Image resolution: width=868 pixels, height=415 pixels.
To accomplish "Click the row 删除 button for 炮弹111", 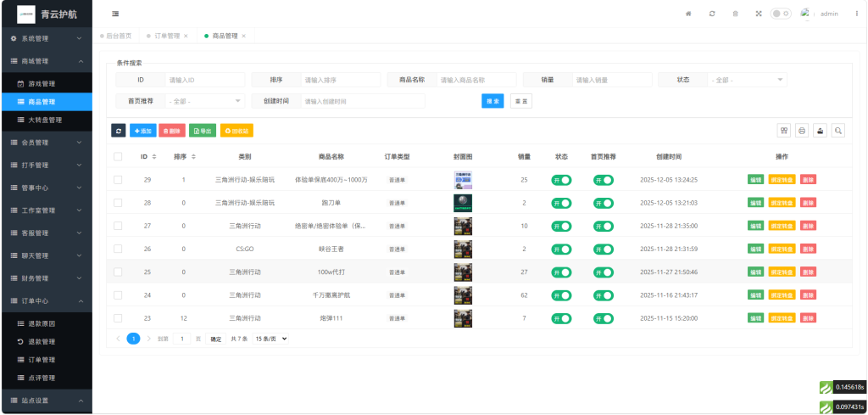I will (x=808, y=318).
